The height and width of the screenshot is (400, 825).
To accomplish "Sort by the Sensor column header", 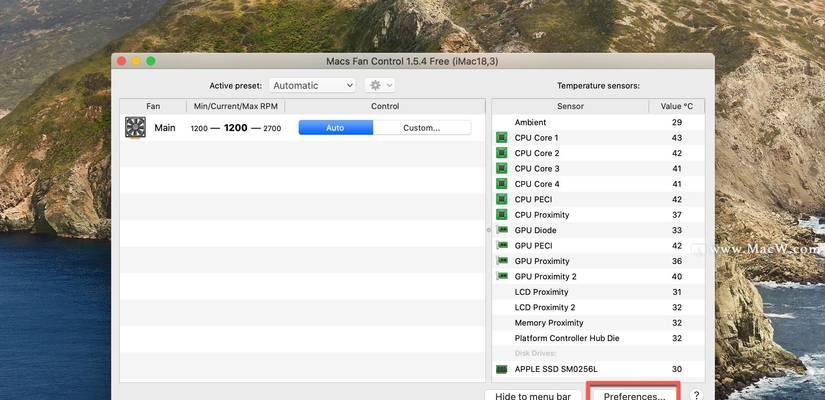I will point(570,106).
